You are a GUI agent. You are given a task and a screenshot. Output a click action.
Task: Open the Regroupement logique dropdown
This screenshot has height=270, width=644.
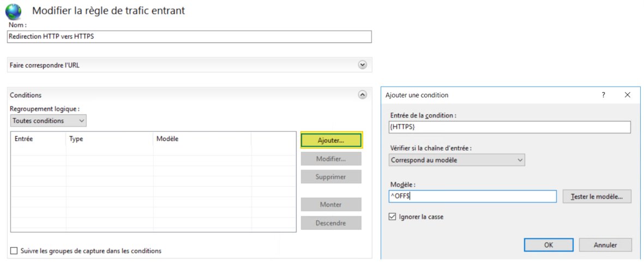(x=49, y=120)
